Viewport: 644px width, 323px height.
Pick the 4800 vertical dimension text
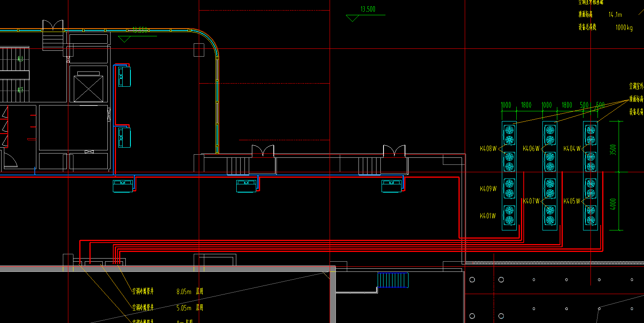[613, 204]
